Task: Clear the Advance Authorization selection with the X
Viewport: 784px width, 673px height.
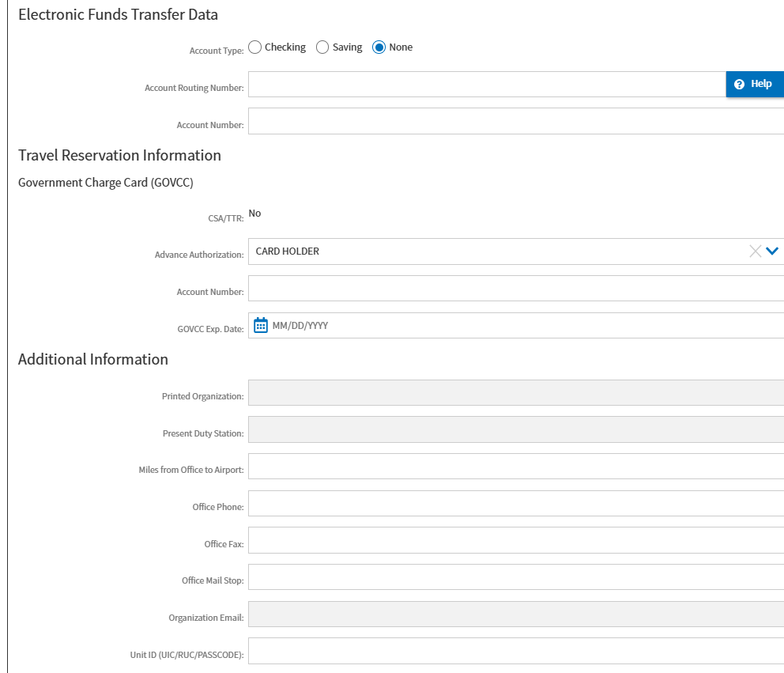Action: coord(755,251)
